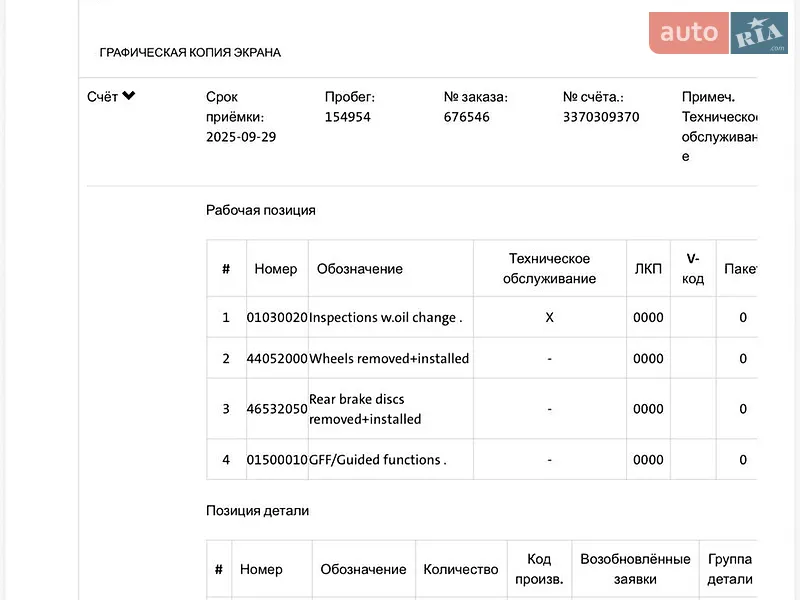The height and width of the screenshot is (600, 800).
Task: Click invoice number 3370309370
Action: (601, 117)
